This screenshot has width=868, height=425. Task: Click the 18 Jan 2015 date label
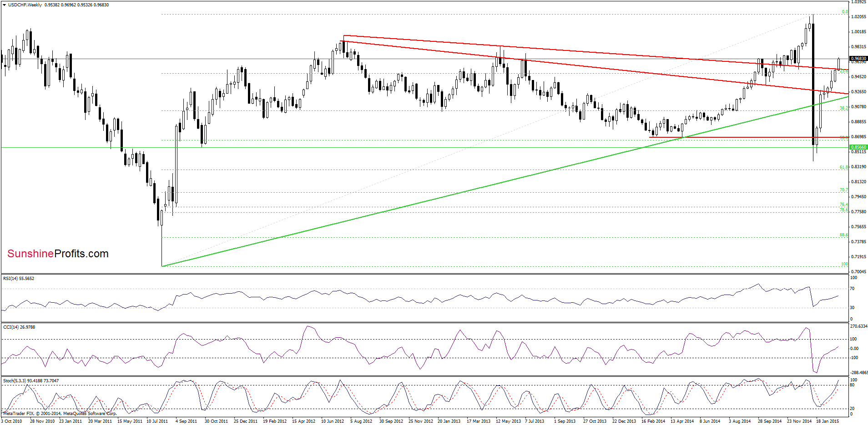tap(828, 421)
